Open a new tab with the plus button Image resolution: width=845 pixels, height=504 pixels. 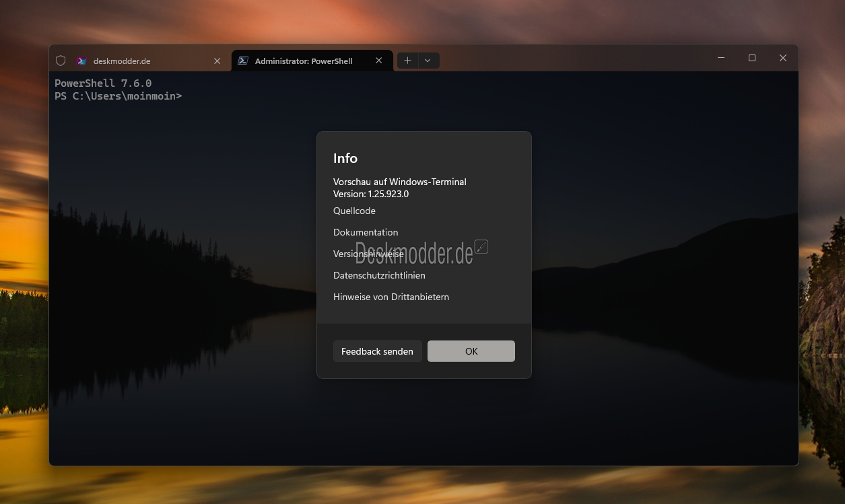click(407, 61)
